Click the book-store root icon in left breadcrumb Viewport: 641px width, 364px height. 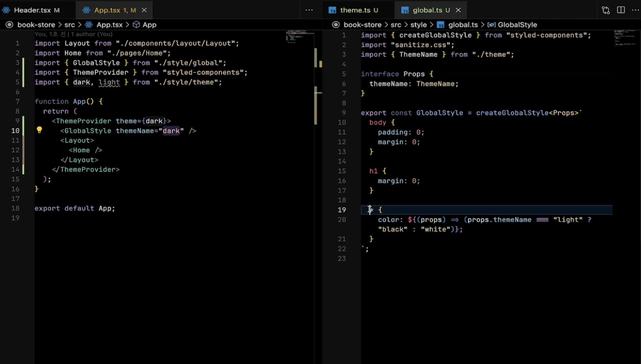tap(9, 25)
